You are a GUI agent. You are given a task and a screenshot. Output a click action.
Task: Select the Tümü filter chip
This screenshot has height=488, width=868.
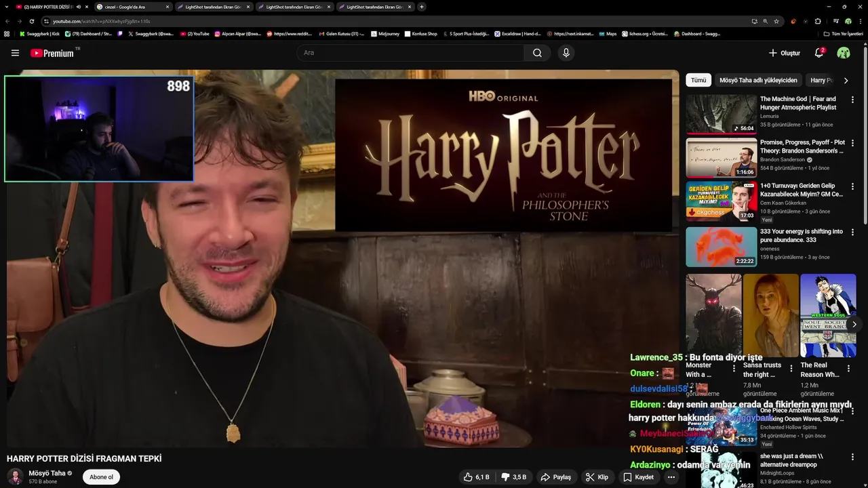pyautogui.click(x=698, y=80)
